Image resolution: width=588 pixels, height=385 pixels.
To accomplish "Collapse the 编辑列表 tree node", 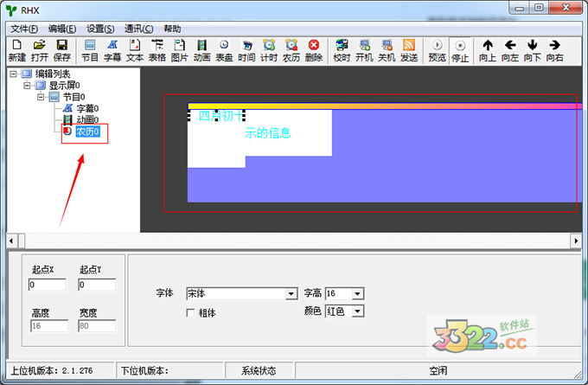I will [x=13, y=74].
